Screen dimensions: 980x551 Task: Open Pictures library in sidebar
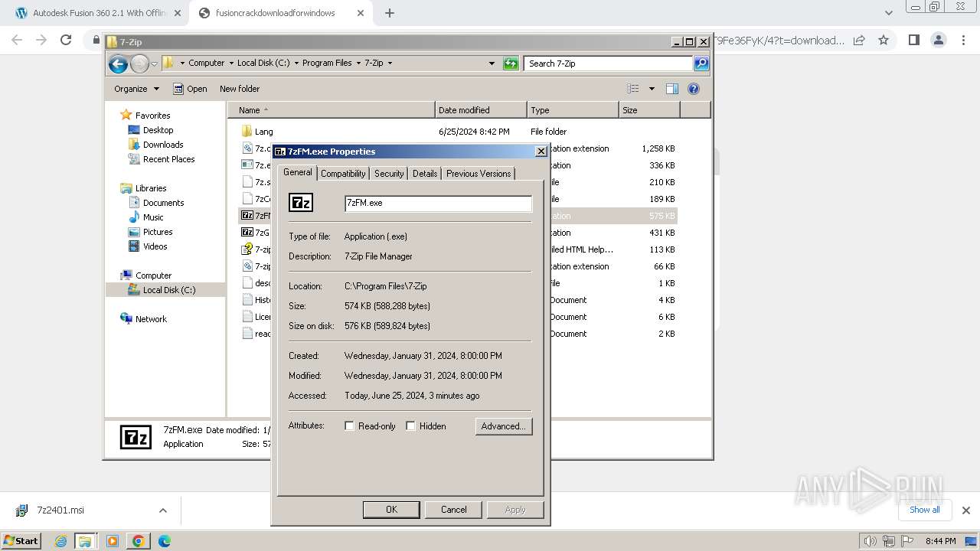pyautogui.click(x=158, y=232)
